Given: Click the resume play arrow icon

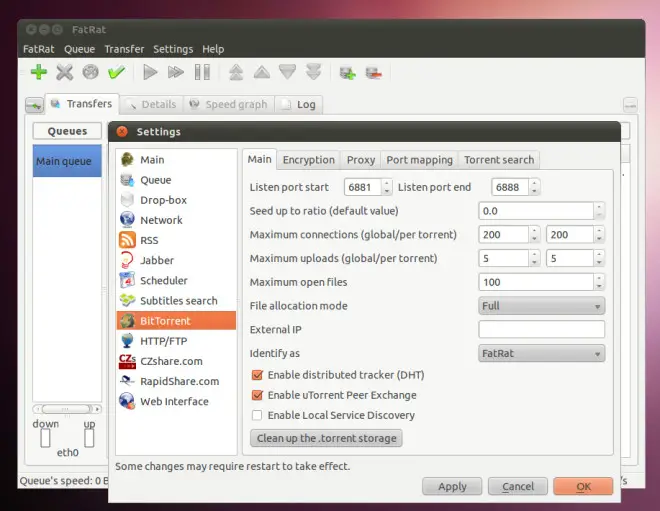Looking at the screenshot, I should point(150,72).
